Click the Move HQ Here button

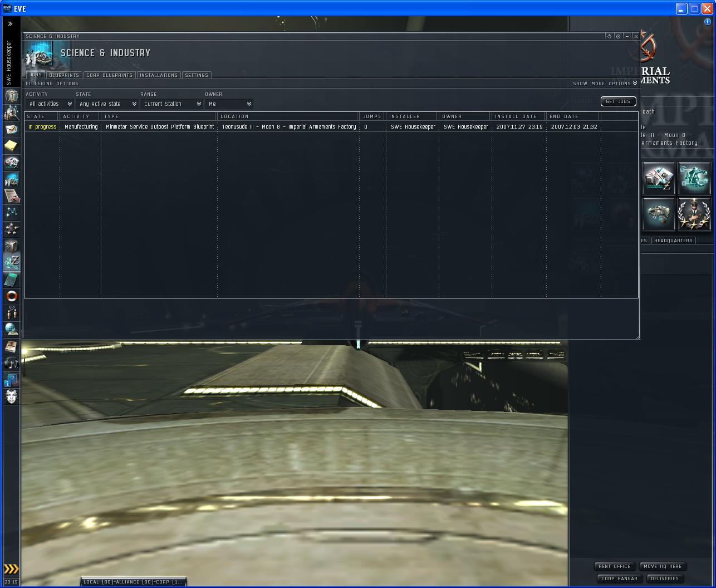coord(663,566)
